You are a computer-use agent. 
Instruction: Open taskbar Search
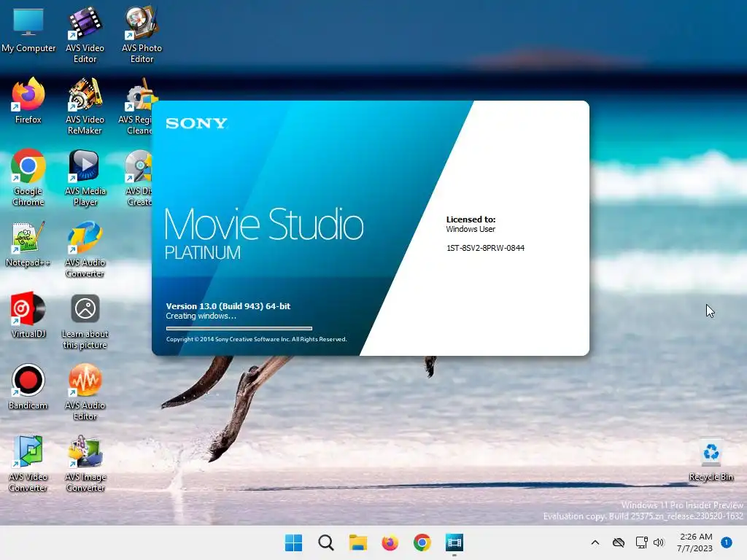pyautogui.click(x=326, y=542)
